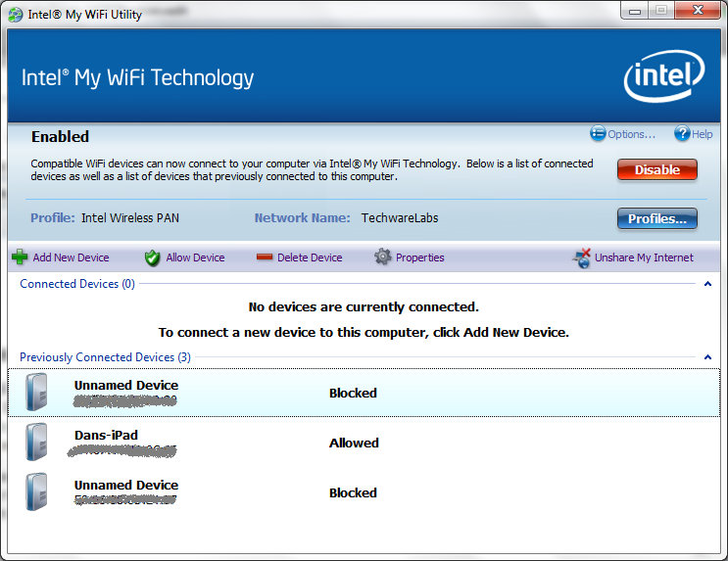This screenshot has width=728, height=561.
Task: Collapse the Previously Connected Devices section
Action: pos(707,356)
